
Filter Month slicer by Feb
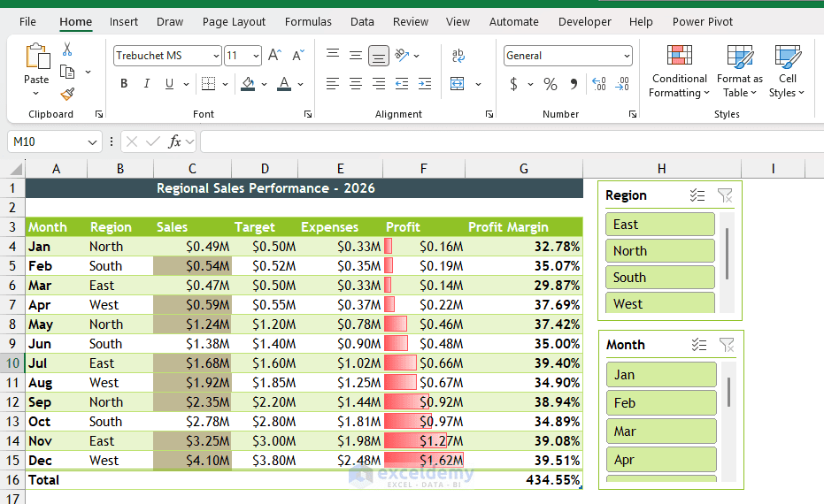pyautogui.click(x=661, y=402)
